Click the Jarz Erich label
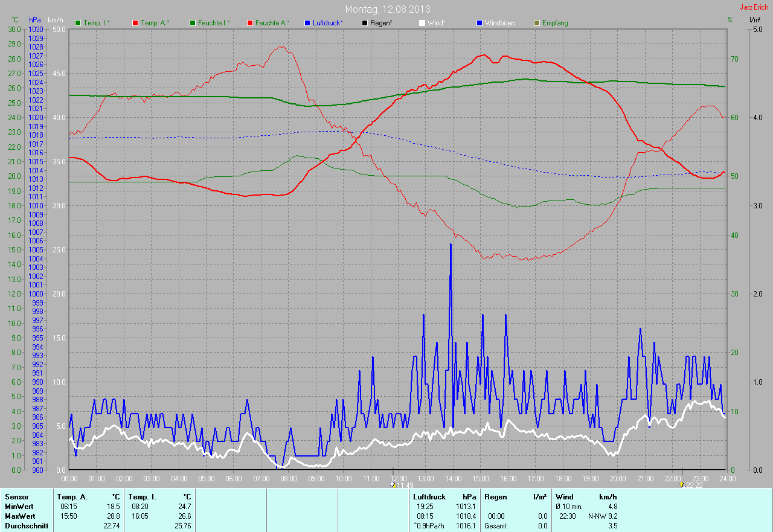 pyautogui.click(x=754, y=7)
